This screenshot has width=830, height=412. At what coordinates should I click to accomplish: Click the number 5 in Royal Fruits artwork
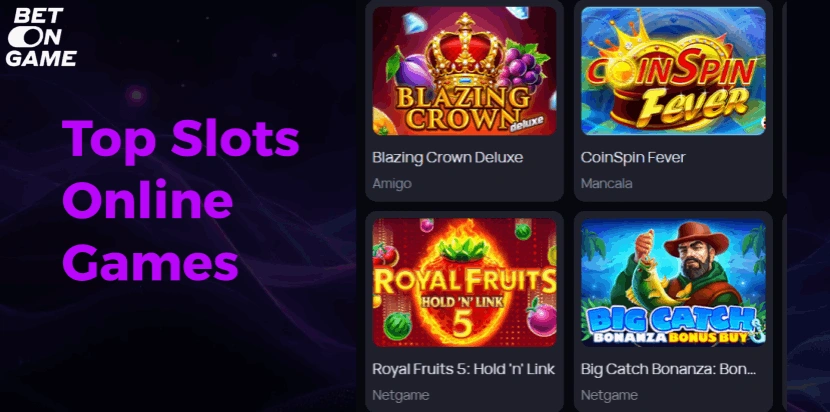point(462,326)
